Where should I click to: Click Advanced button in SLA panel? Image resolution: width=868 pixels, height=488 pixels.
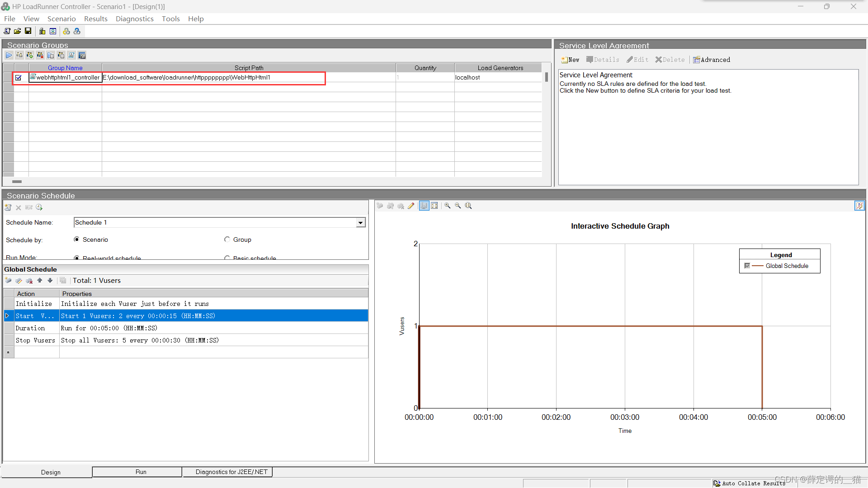pos(712,60)
